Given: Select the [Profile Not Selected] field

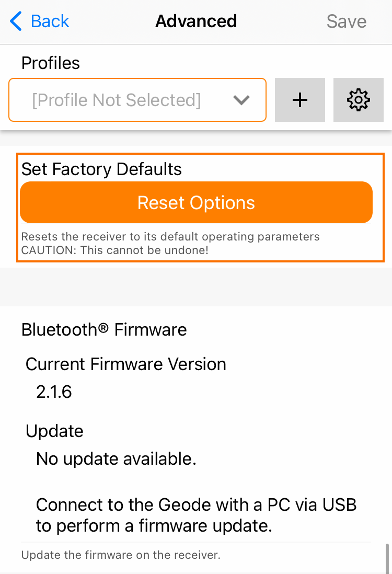Looking at the screenshot, I should pyautogui.click(x=116, y=100).
